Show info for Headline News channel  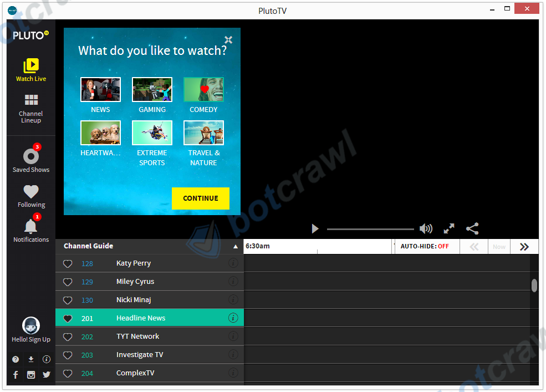pyautogui.click(x=233, y=318)
